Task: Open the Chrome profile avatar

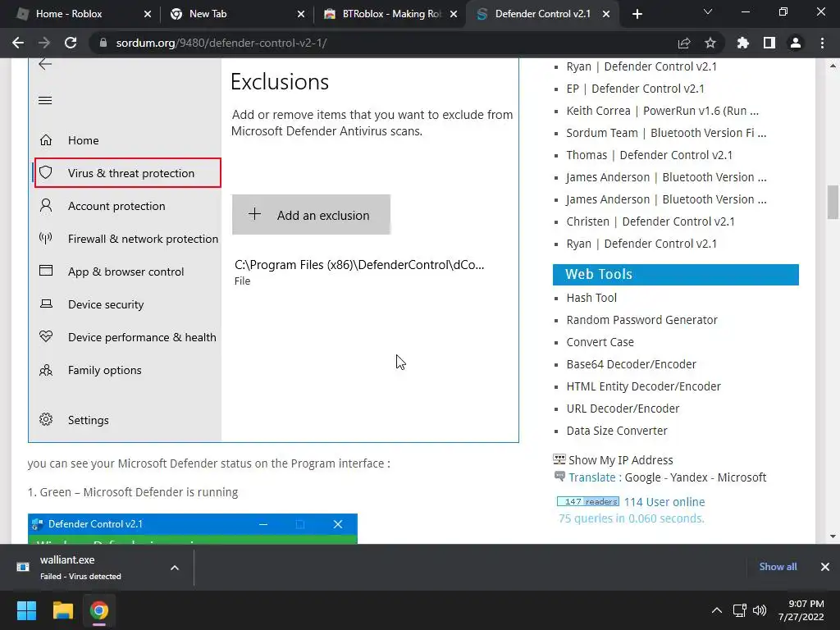Action: click(796, 43)
